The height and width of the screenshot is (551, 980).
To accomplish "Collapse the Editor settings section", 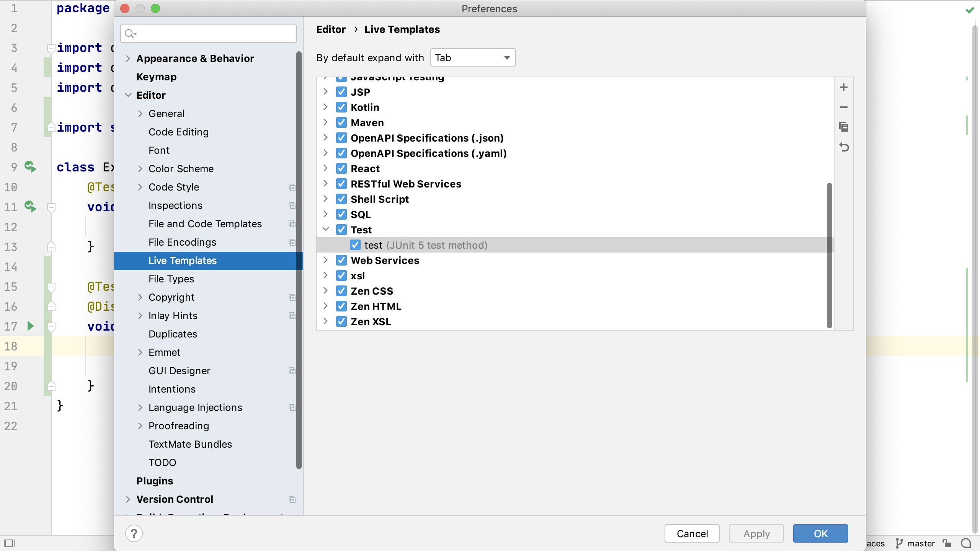I will coord(128,95).
